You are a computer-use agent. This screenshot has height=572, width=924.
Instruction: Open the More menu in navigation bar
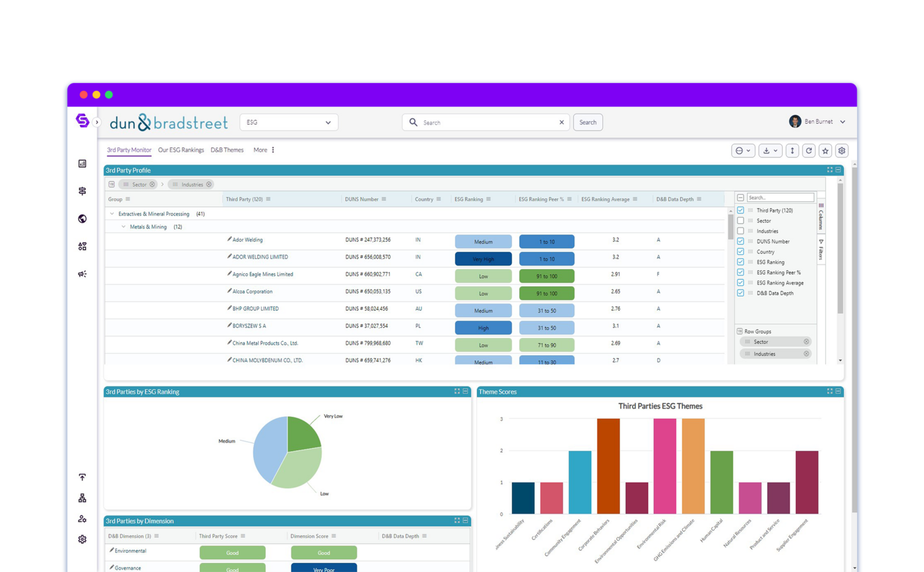click(260, 150)
